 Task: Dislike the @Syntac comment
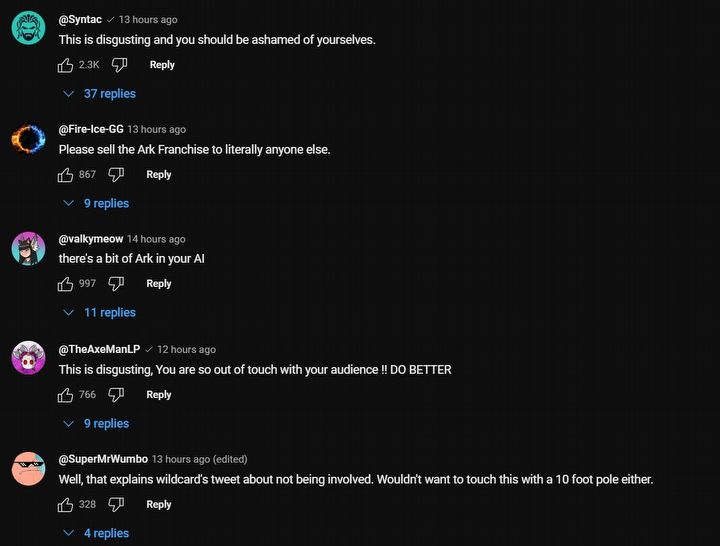tap(119, 65)
